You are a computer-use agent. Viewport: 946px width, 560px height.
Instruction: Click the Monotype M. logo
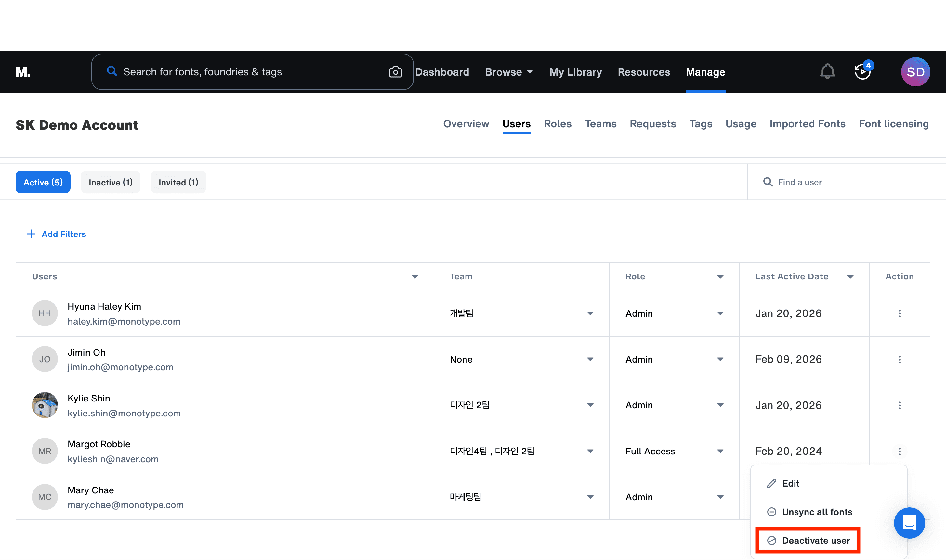point(23,72)
